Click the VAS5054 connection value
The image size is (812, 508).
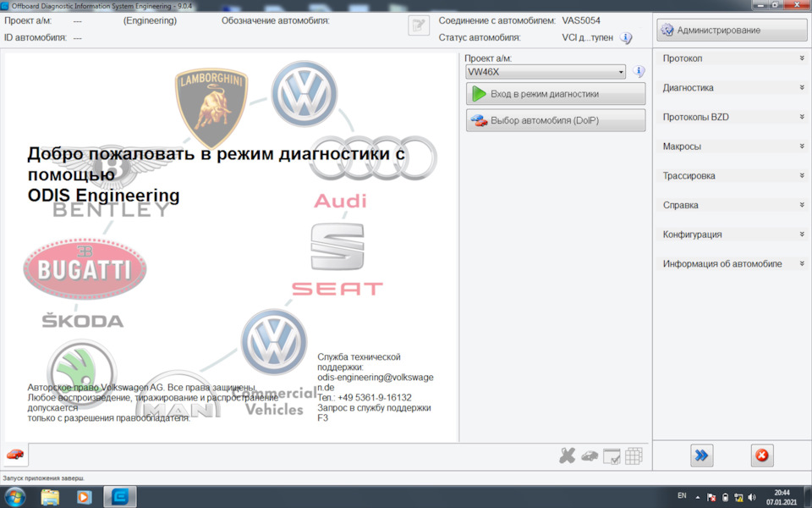pyautogui.click(x=581, y=20)
